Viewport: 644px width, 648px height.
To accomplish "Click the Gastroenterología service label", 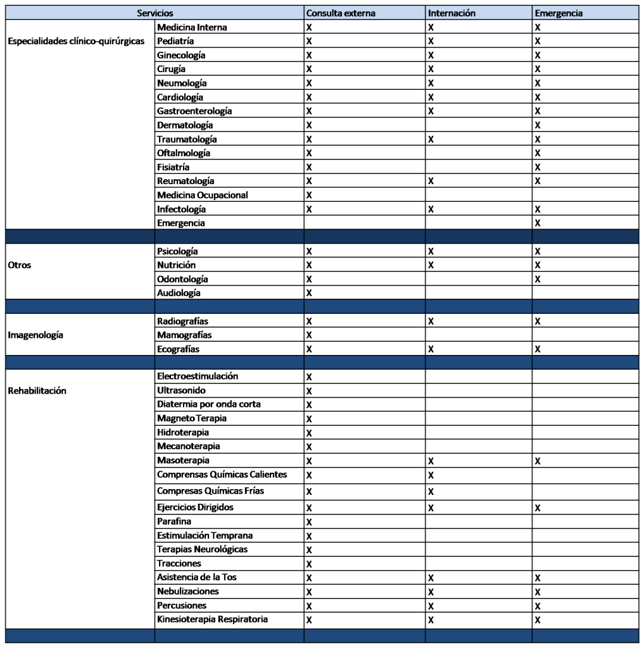I will (195, 111).
